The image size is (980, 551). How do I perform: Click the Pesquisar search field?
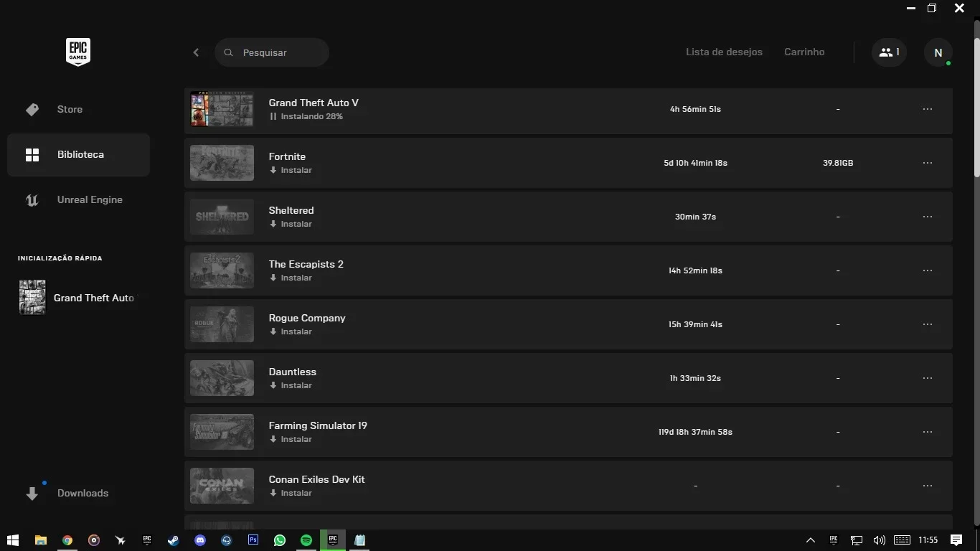click(272, 52)
